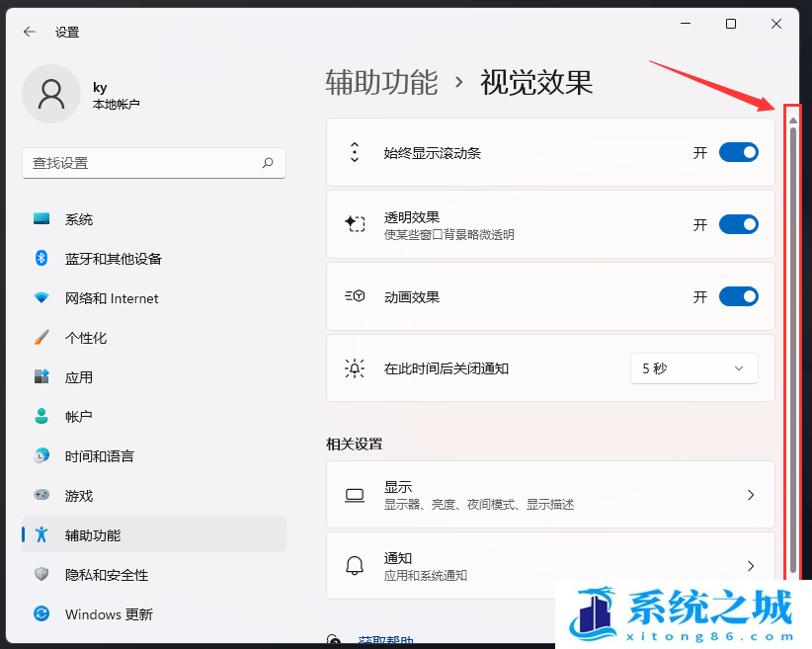Viewport: 812px width, 649px height.
Task: Toggle 始终显示滚动条 switch off
Action: point(738,152)
